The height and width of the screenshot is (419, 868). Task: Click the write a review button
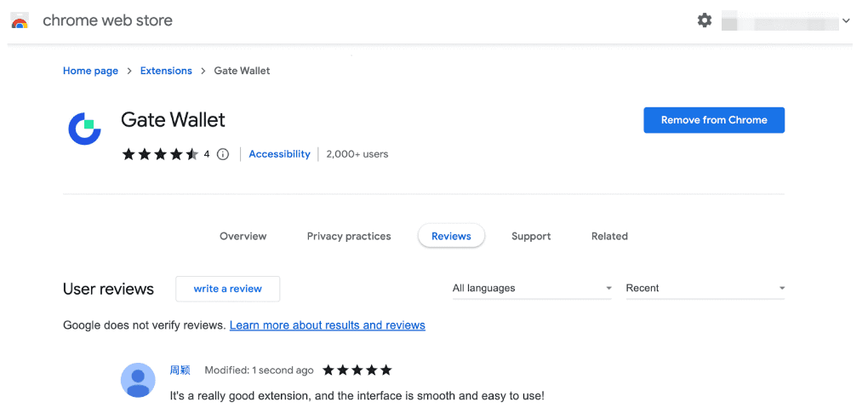(x=227, y=289)
